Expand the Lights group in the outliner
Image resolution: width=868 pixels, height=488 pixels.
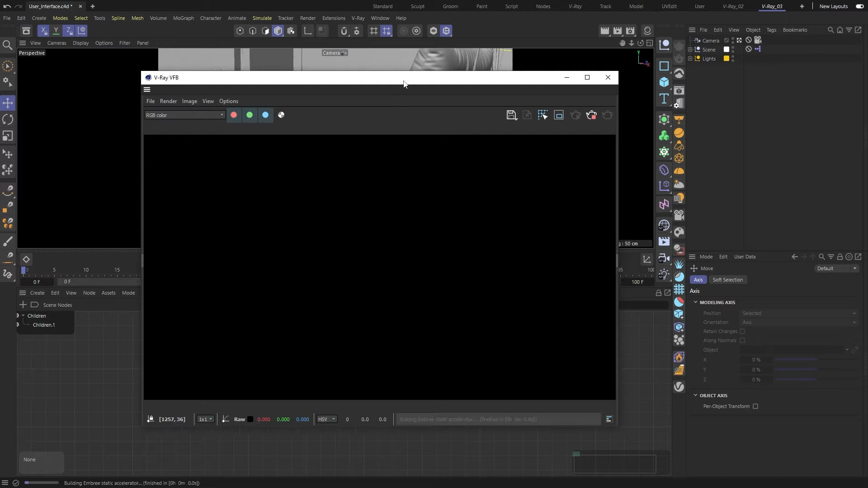point(690,59)
